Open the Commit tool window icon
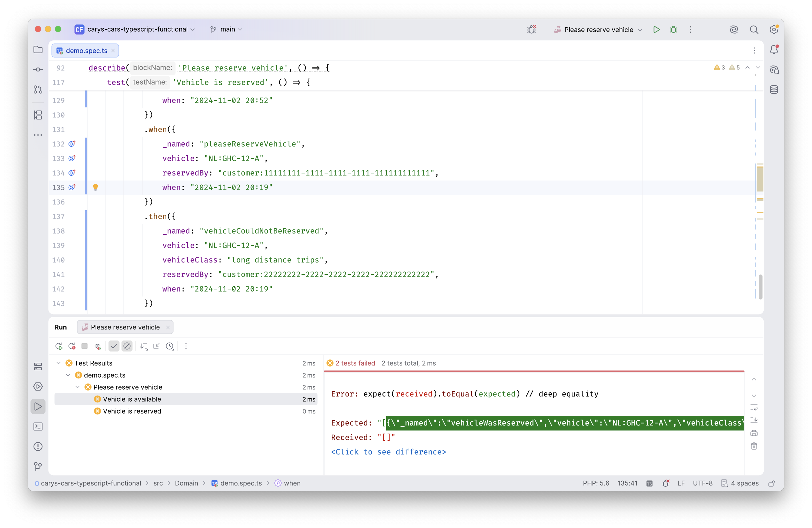 pyautogui.click(x=38, y=69)
